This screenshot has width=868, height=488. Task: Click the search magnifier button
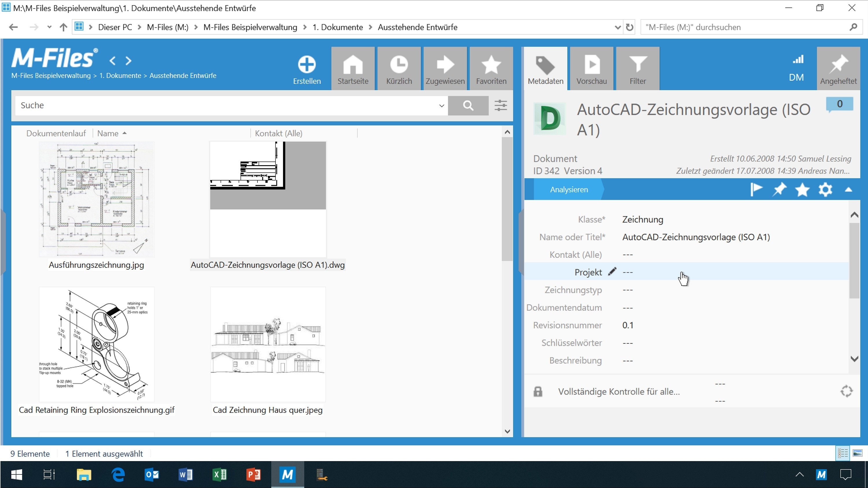point(468,105)
